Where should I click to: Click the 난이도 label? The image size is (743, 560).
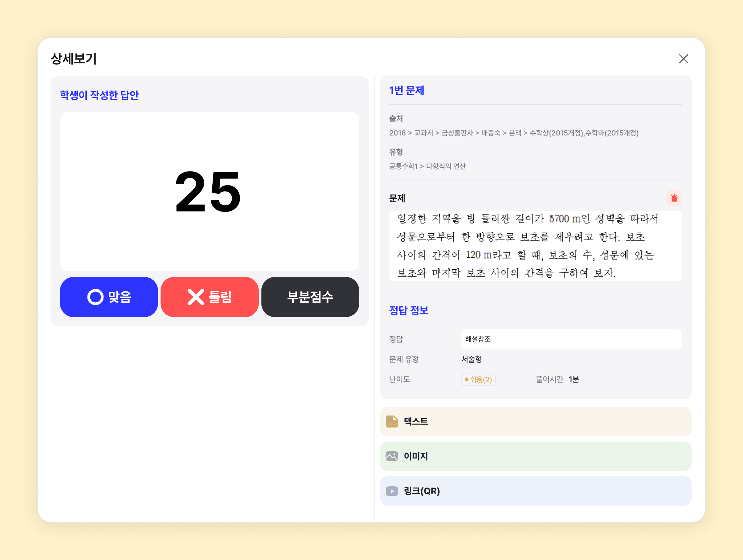click(x=399, y=379)
